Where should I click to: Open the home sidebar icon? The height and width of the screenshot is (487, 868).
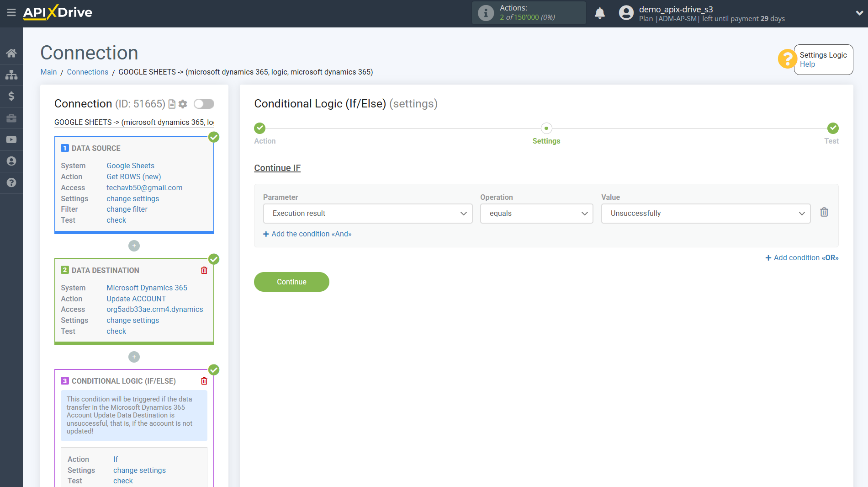tap(11, 53)
